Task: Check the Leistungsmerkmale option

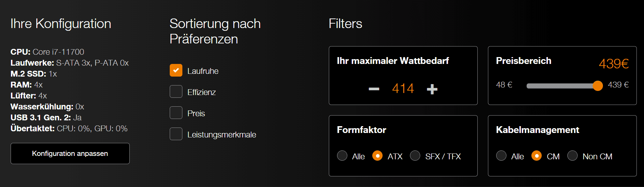Action: tap(176, 134)
